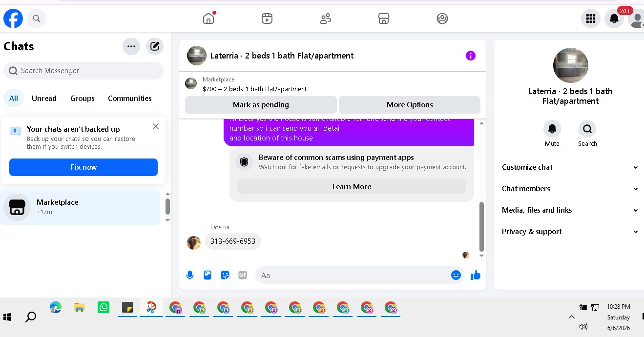Mute the conversation with bell icon
The image size is (644, 337).
[552, 129]
